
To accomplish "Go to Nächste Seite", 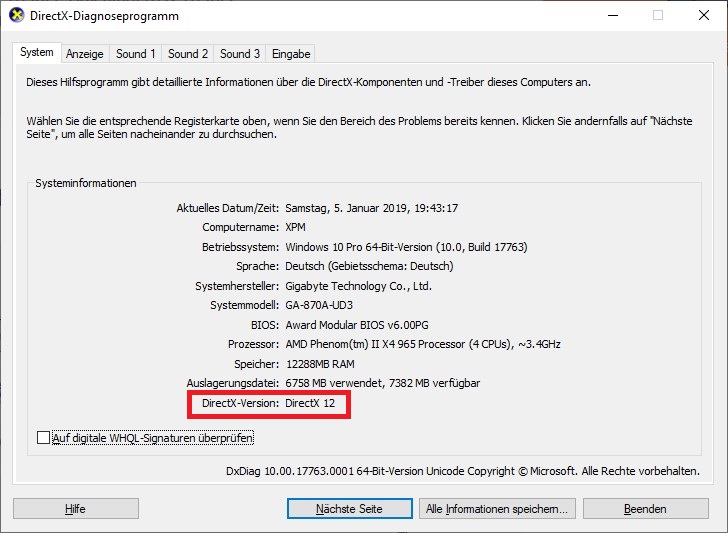I will pos(350,508).
